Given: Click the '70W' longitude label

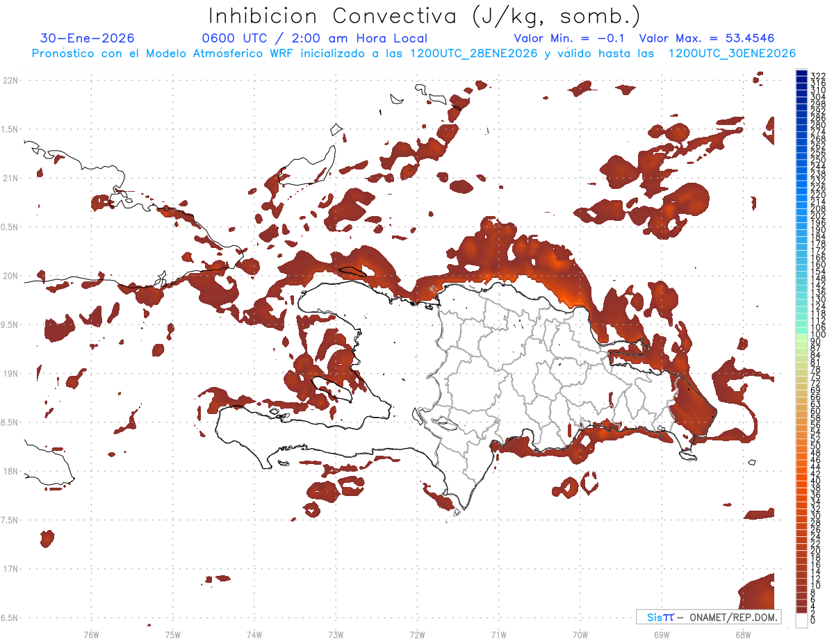Looking at the screenshot, I should click(x=580, y=634).
